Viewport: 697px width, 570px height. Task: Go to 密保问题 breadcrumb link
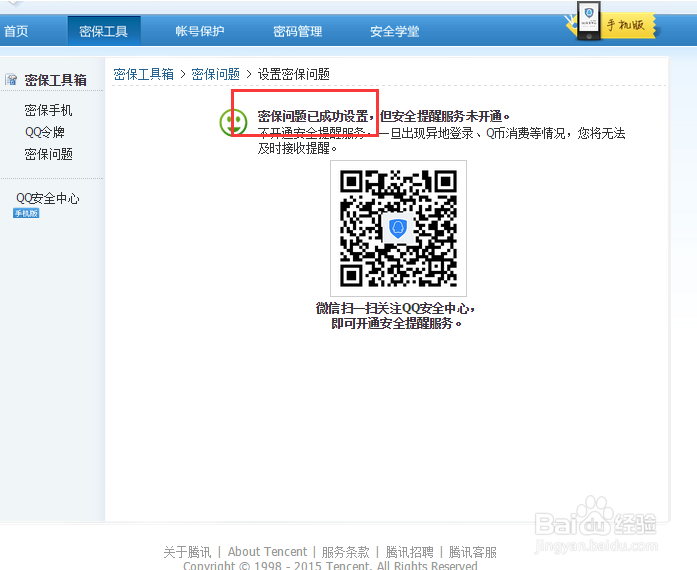pos(216,74)
